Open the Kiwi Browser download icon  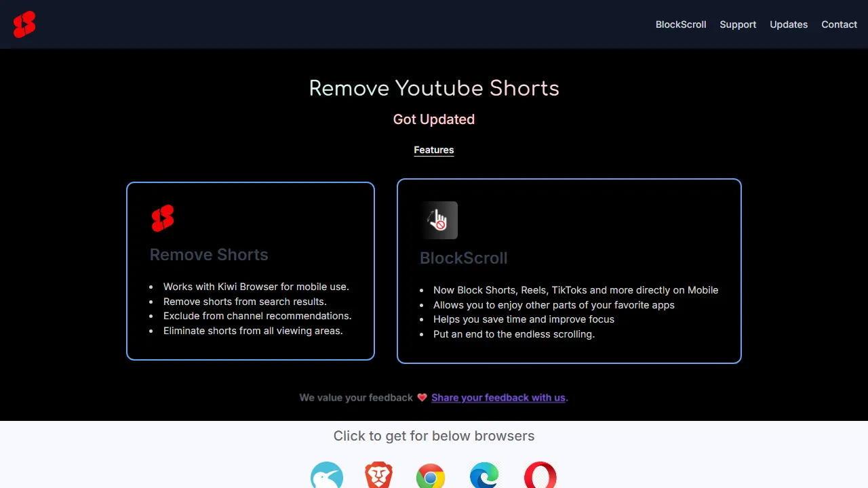point(327,476)
